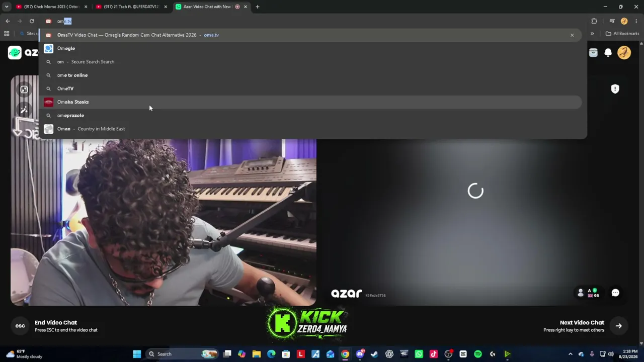Open Azar notifications bell

click(x=608, y=53)
